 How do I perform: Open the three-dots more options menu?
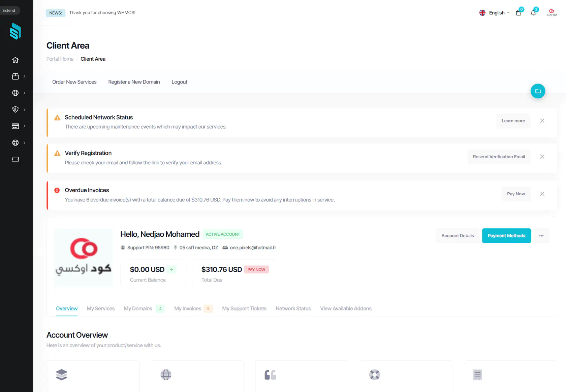[541, 236]
